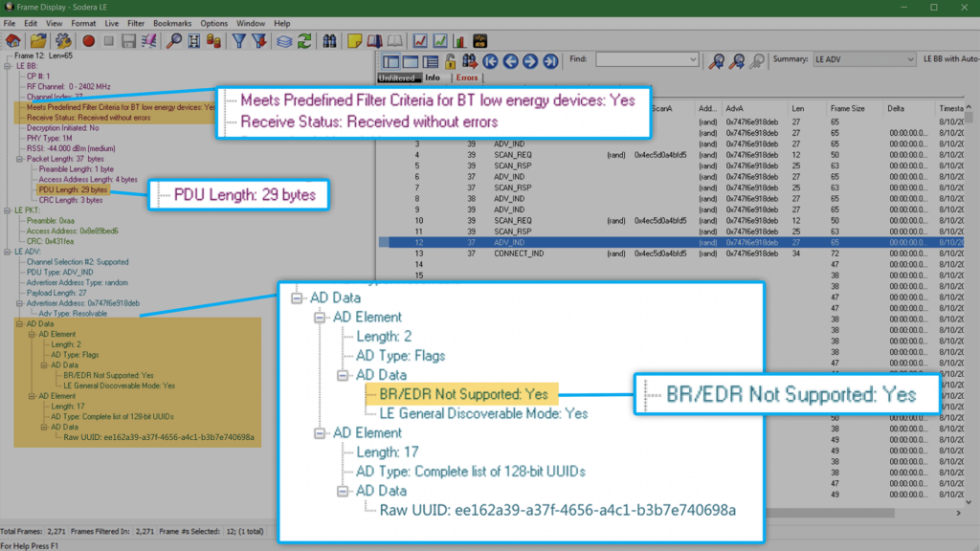This screenshot has height=551, width=980.
Task: Click the bar chart icon in toolbar
Action: pyautogui.click(x=459, y=41)
